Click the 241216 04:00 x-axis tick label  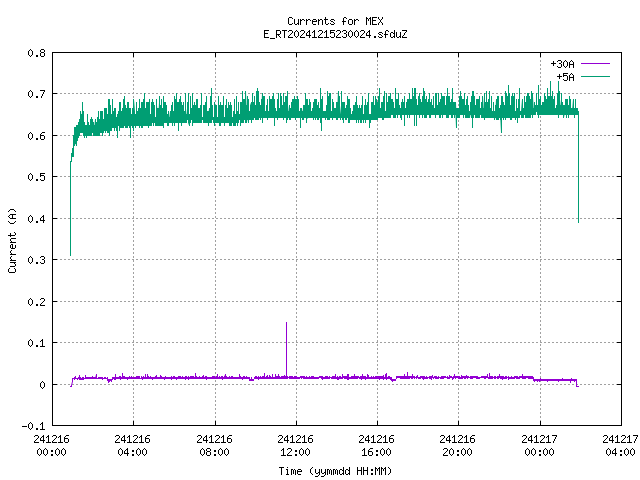pos(133,446)
